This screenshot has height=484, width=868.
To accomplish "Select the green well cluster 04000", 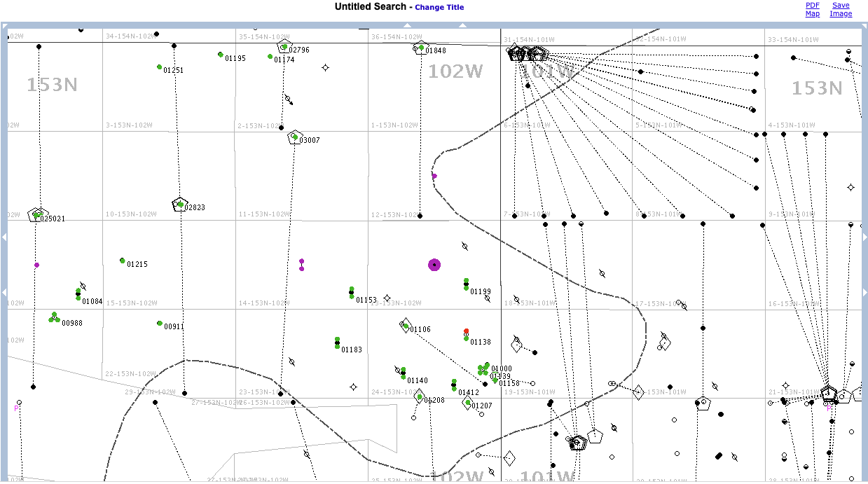I will coord(483,368).
